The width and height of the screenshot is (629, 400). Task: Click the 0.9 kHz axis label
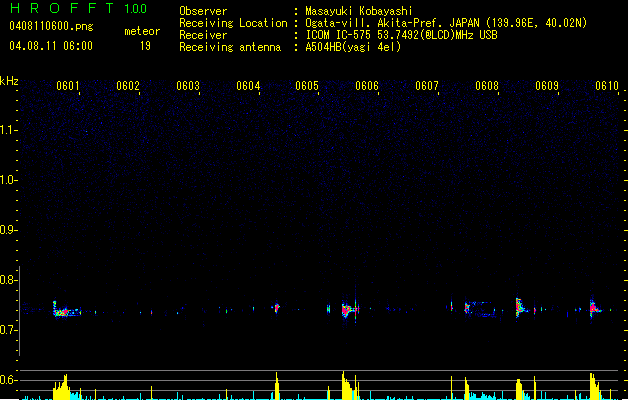[8, 230]
